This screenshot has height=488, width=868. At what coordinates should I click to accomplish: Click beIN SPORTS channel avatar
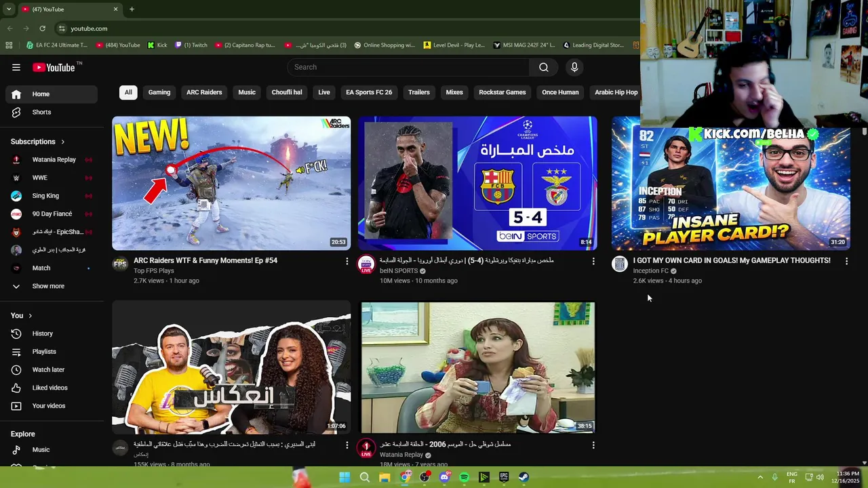(x=366, y=264)
